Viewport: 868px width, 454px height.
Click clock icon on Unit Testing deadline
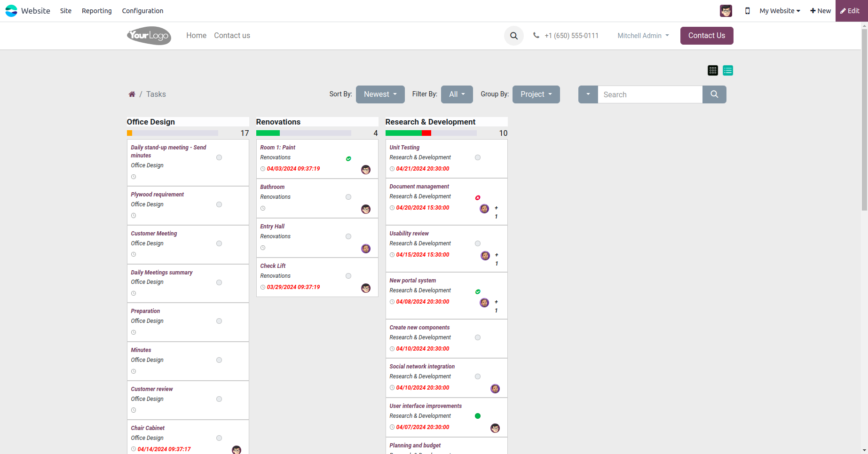click(x=392, y=169)
